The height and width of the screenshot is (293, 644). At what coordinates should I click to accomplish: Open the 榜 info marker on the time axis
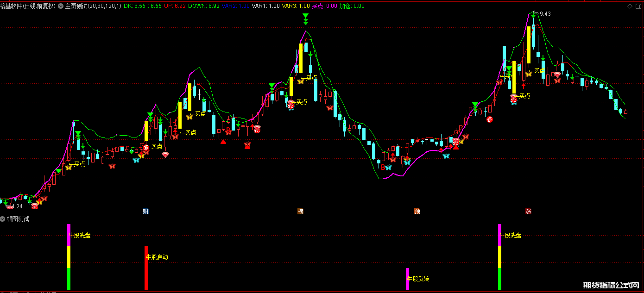[301, 212]
